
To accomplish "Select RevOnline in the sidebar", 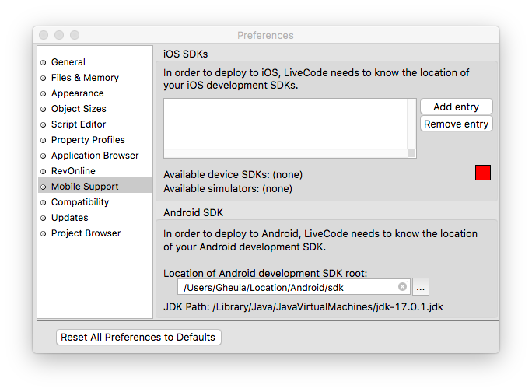I will click(x=73, y=171).
